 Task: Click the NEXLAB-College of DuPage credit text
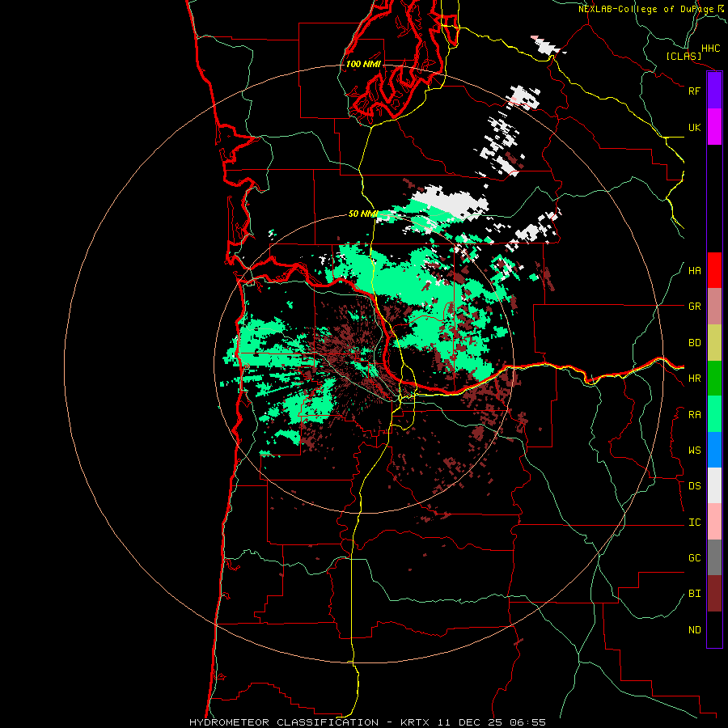[x=650, y=9]
